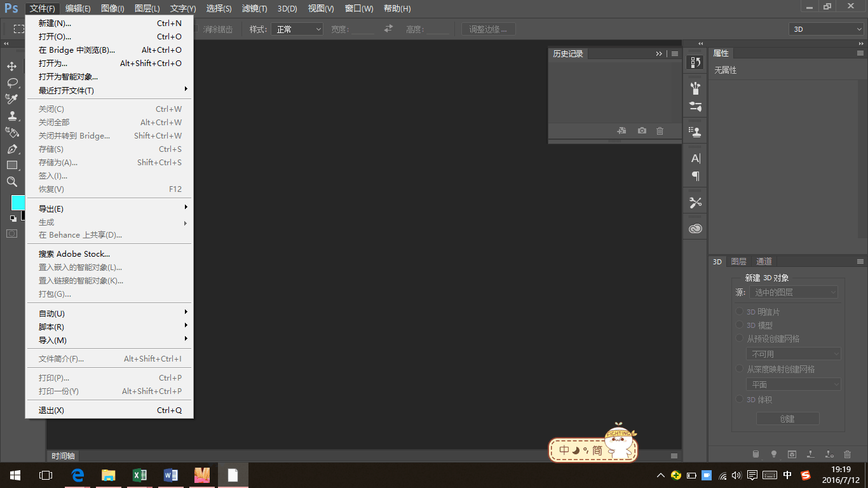Choose 新建(N)... from File menu
Screen dimensions: 868x488
(109, 23)
